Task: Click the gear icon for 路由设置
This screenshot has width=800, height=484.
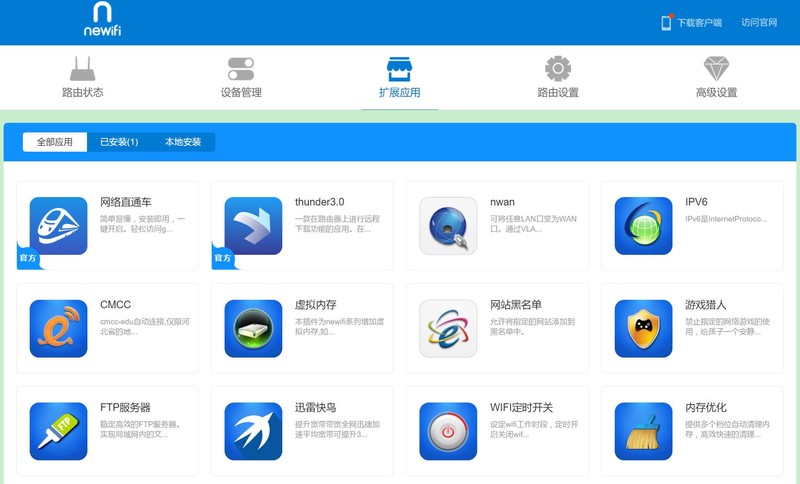Action: (558, 68)
